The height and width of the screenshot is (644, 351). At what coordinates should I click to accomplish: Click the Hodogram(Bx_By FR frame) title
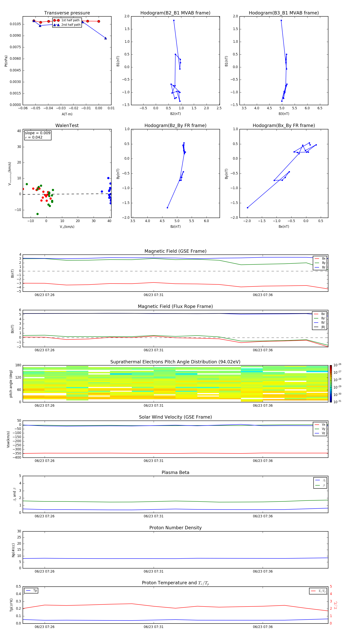click(284, 125)
